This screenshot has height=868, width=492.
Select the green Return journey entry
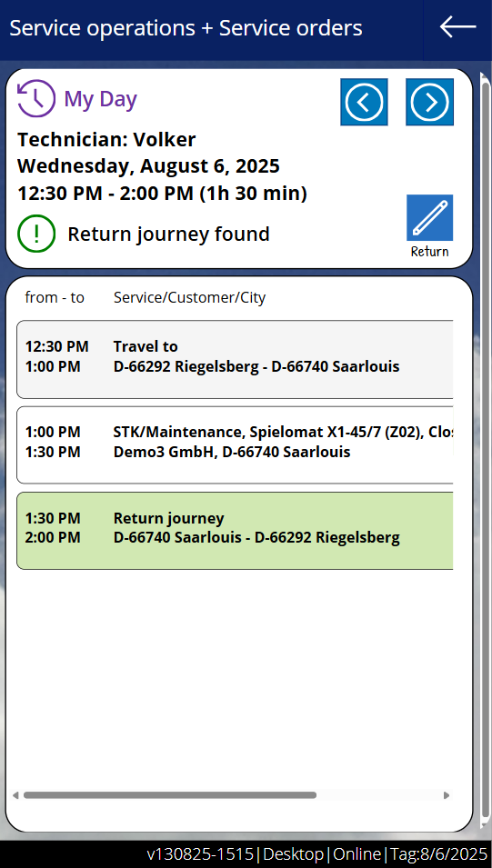click(x=235, y=531)
